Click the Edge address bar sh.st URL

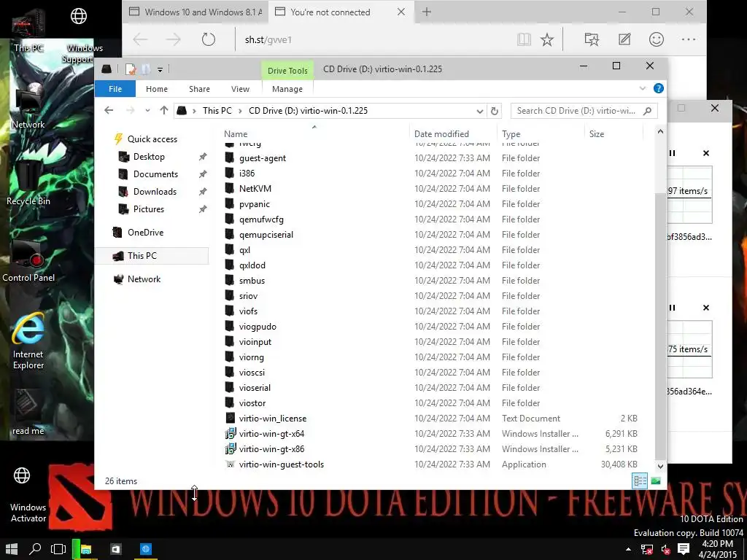[x=268, y=39]
